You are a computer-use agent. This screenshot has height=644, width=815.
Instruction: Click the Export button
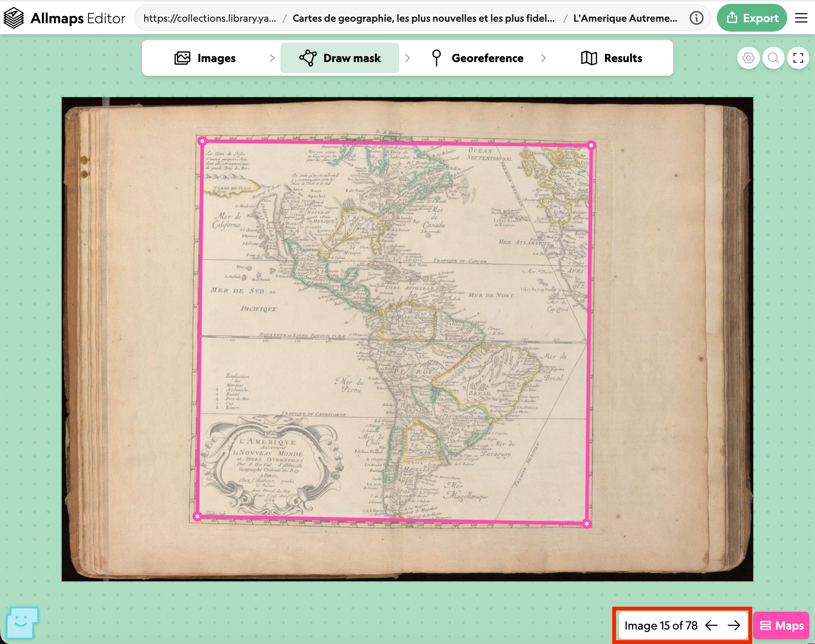752,18
